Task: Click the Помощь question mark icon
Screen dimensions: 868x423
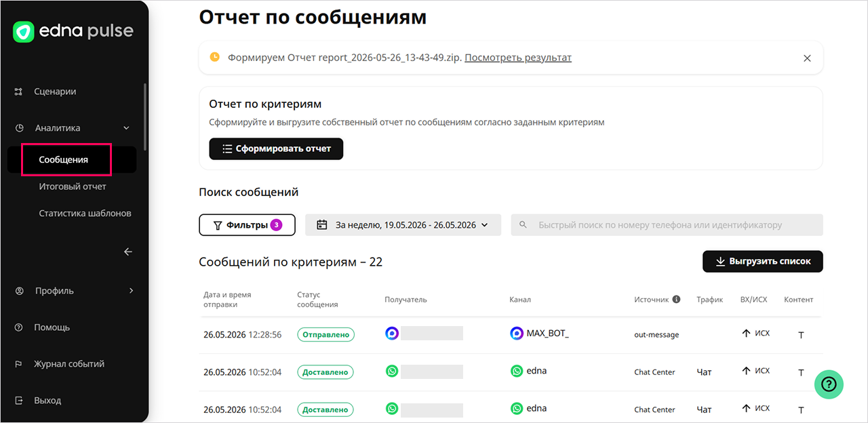Action: coord(19,327)
